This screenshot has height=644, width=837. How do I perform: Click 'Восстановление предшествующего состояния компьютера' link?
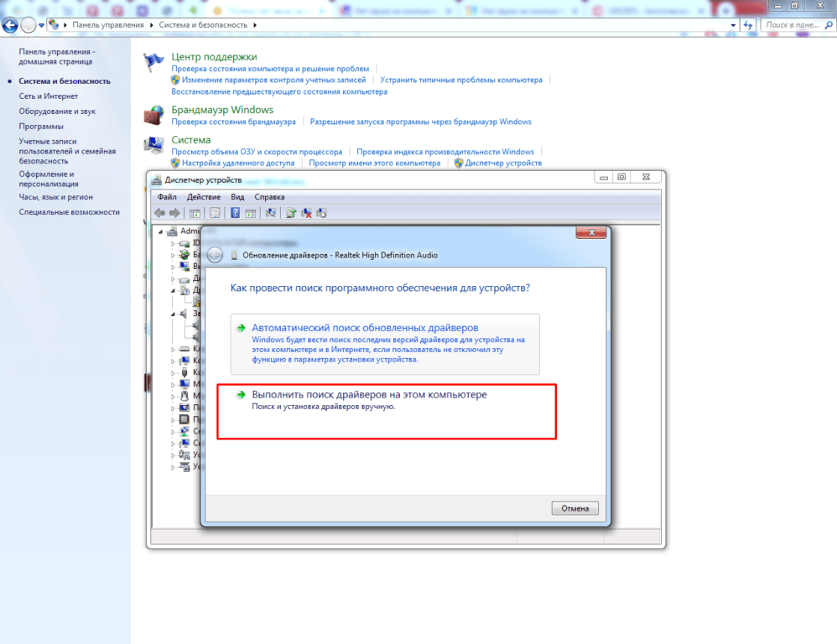(279, 91)
